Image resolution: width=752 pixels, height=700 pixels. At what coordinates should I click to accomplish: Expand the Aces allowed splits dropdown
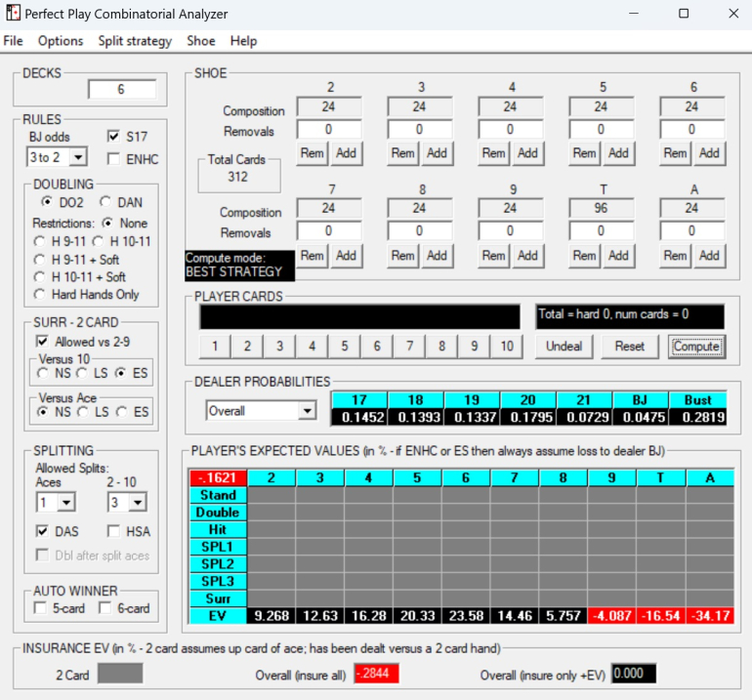click(x=66, y=503)
